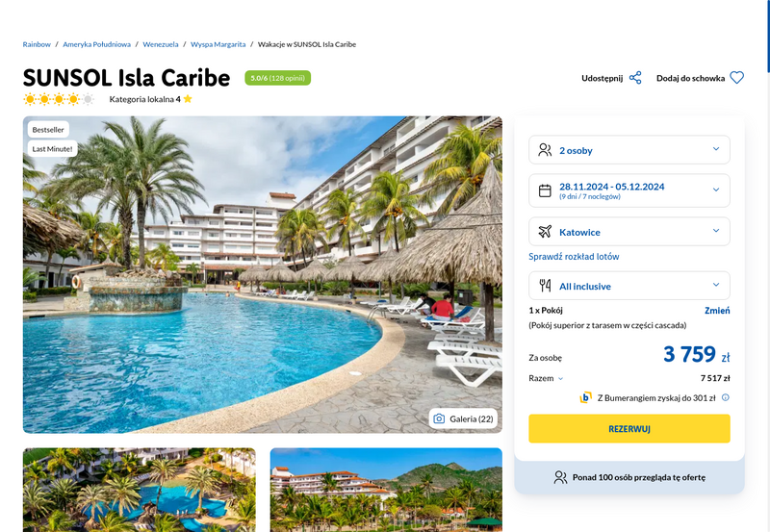Click Zmień to change the room
This screenshot has height=532, width=770.
[717, 310]
